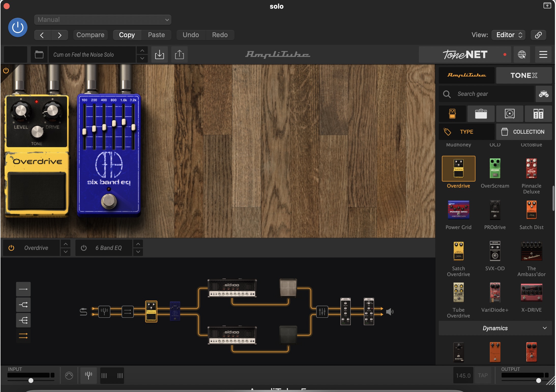The width and height of the screenshot is (556, 392).
Task: Click the mixer module in signal chain
Action: [x=322, y=311]
